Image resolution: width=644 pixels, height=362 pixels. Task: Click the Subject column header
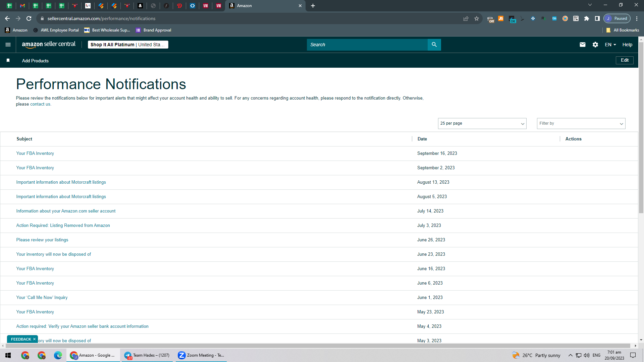coord(24,139)
